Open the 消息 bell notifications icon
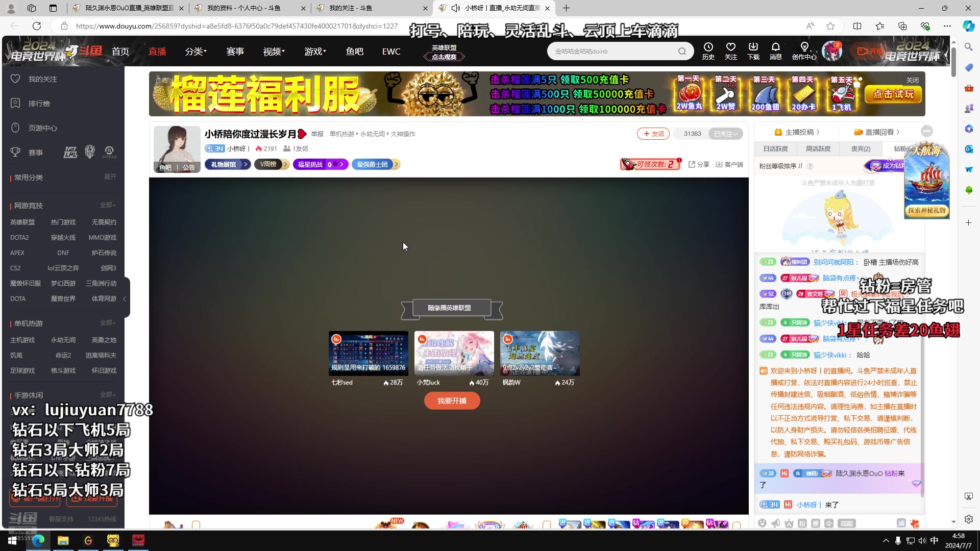The width and height of the screenshot is (980, 551). (x=775, y=51)
